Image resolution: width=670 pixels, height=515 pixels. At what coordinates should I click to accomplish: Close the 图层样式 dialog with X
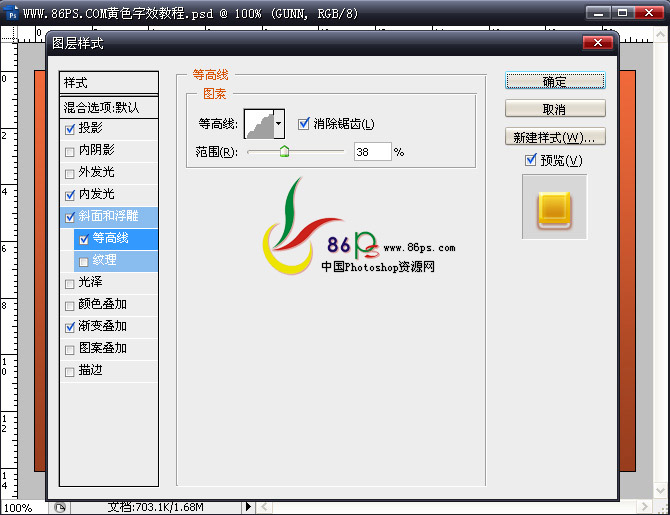click(598, 42)
